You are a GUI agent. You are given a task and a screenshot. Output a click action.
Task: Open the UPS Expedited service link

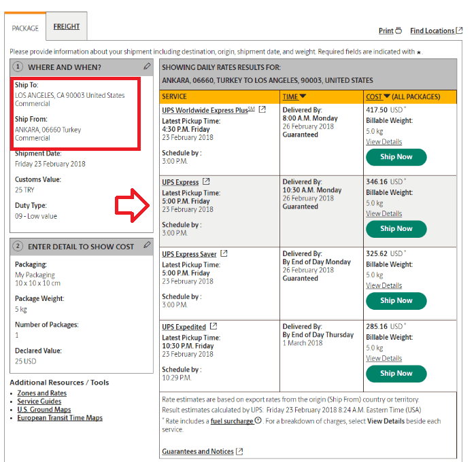click(184, 327)
